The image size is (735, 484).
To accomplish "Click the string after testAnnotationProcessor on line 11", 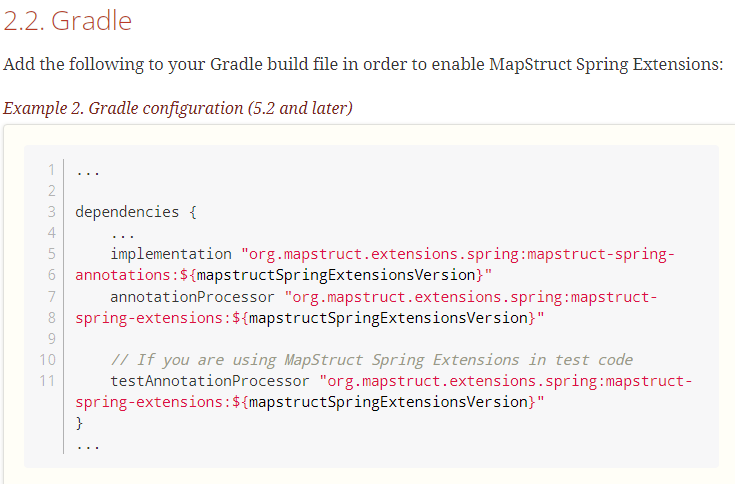I will [506, 381].
